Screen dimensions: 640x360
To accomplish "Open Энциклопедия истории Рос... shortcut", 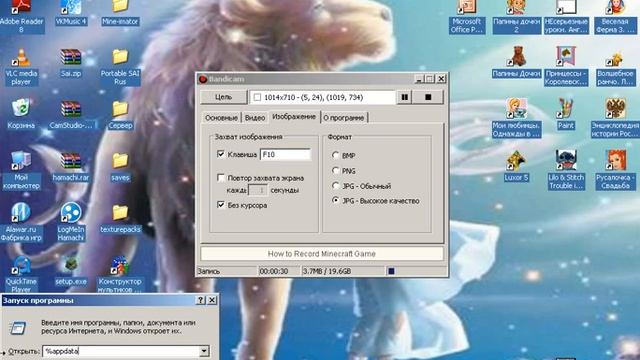I will 615,109.
